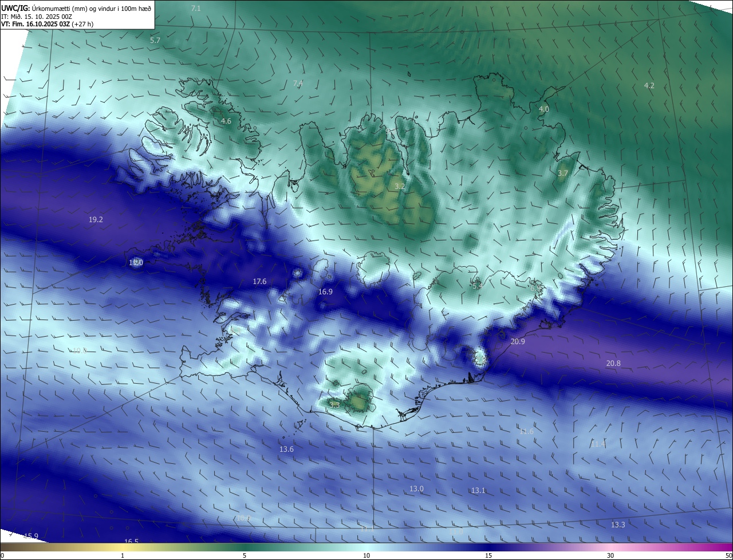Click the 11.6 value label

point(526,431)
